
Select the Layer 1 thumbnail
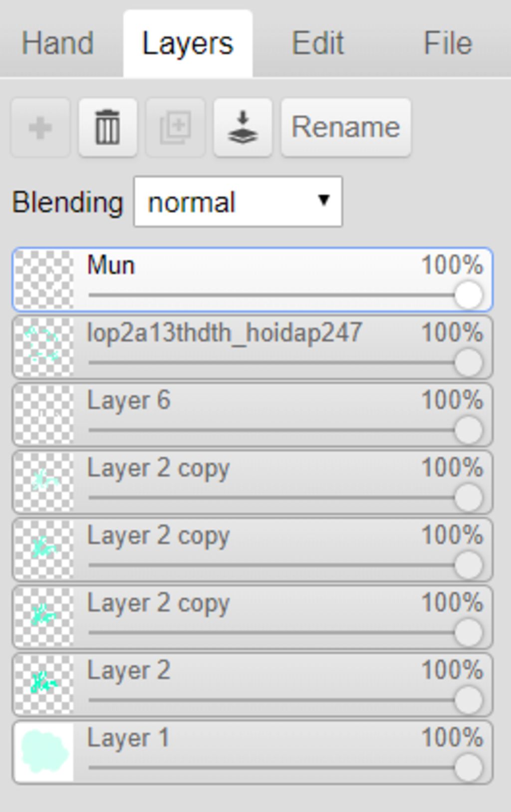44,752
